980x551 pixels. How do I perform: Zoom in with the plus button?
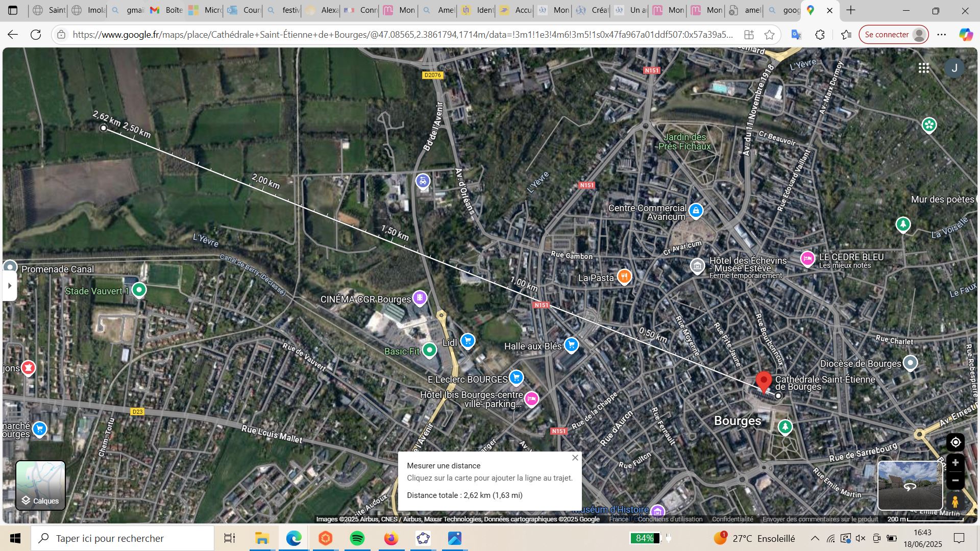pyautogui.click(x=955, y=463)
